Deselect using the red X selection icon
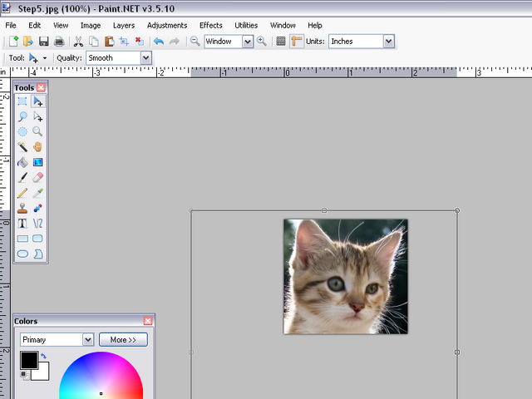This screenshot has width=532, height=399. coord(140,42)
